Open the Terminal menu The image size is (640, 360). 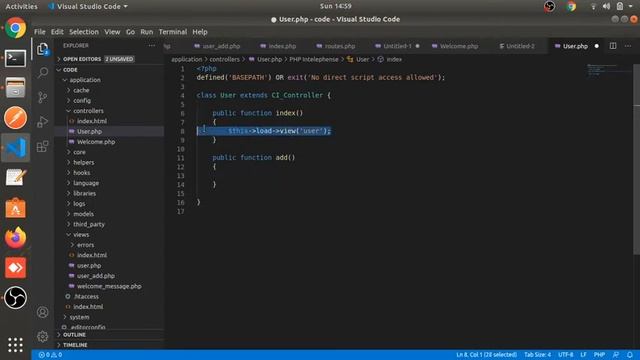pos(173,32)
